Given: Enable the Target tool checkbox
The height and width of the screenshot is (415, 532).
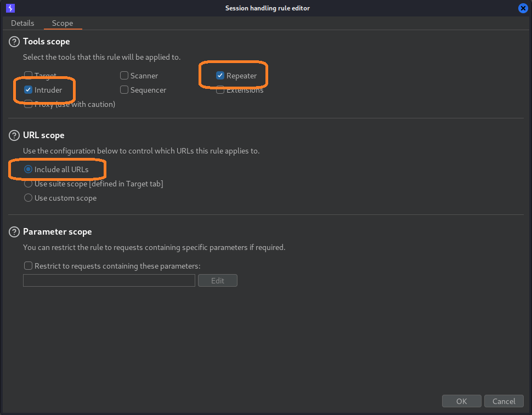Looking at the screenshot, I should (28, 76).
